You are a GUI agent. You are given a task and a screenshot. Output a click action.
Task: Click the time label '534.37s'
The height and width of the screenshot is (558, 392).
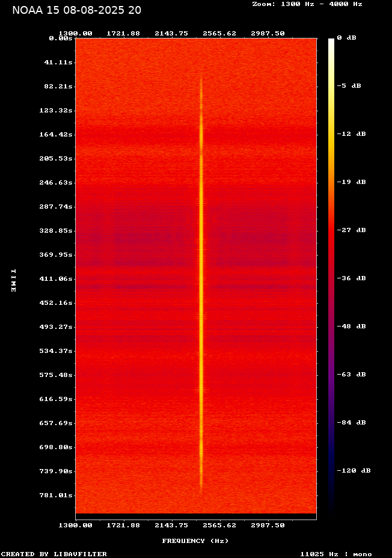(x=56, y=351)
